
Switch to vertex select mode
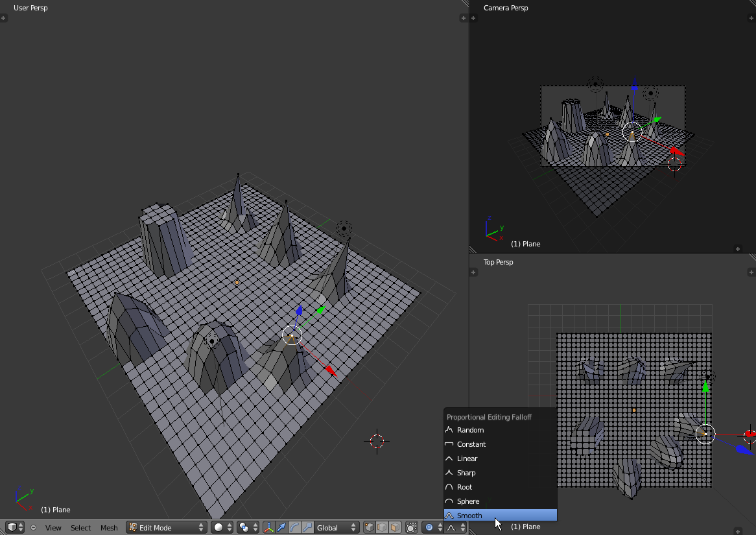click(x=370, y=527)
